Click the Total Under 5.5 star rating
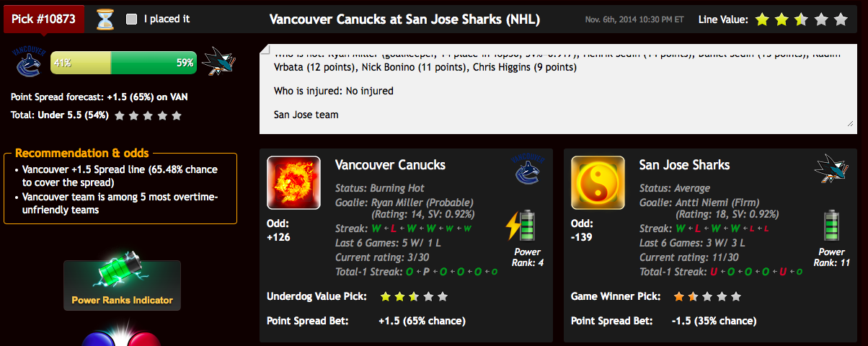 [x=148, y=115]
